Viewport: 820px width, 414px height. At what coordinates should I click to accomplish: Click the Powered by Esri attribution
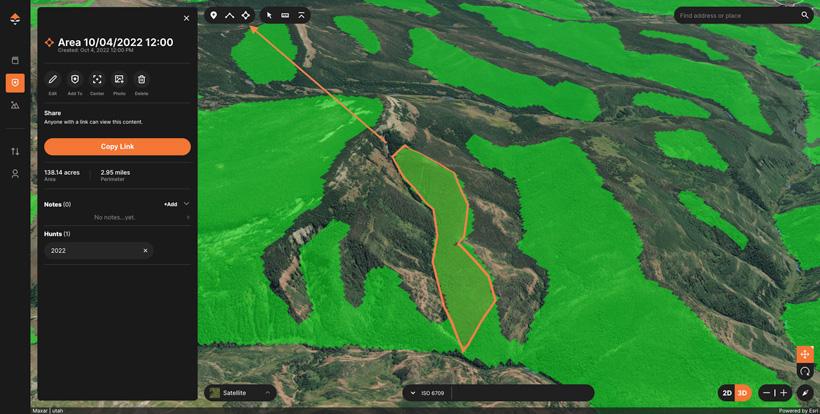(x=798, y=411)
